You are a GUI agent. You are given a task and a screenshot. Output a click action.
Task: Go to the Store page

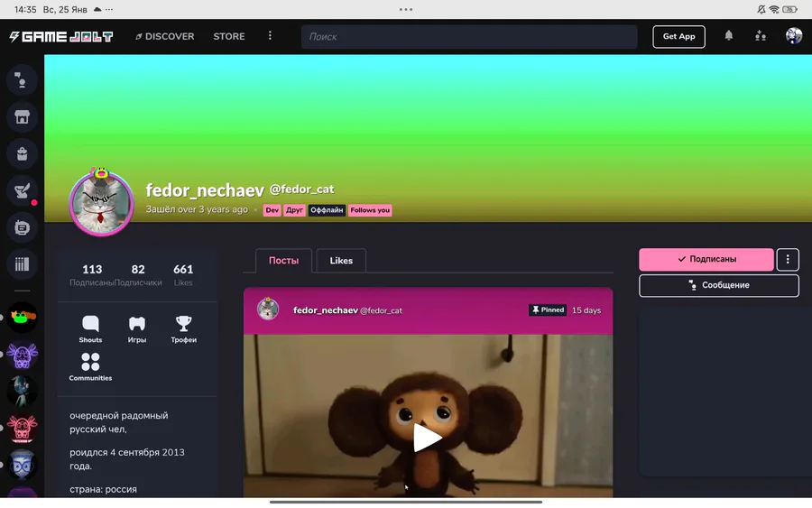(x=229, y=36)
